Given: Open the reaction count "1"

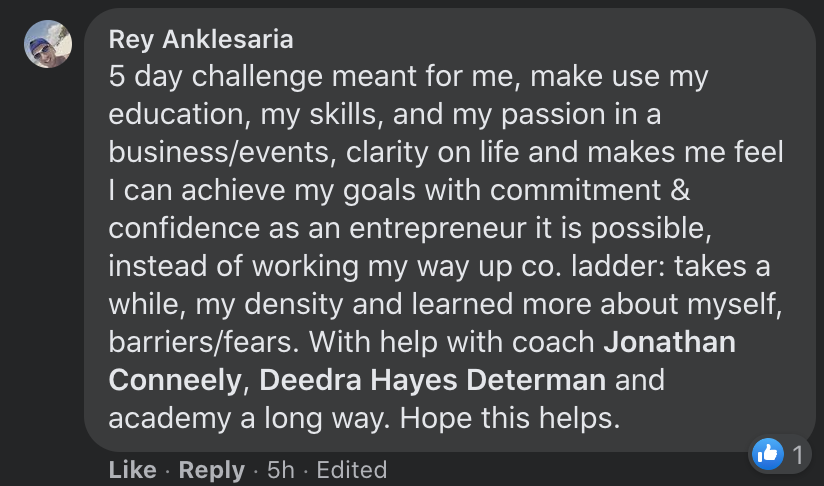Looking at the screenshot, I should (797, 456).
